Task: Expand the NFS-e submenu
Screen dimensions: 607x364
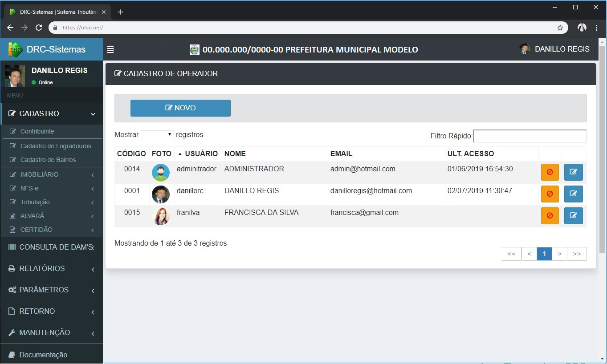Action: click(52, 188)
